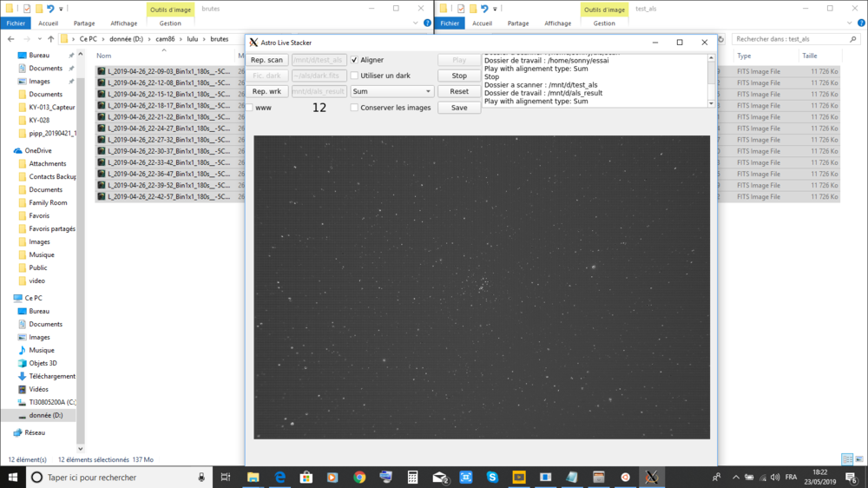The height and width of the screenshot is (488, 868).
Task: Open Outils d'image tab in brutes window
Action: (x=170, y=10)
